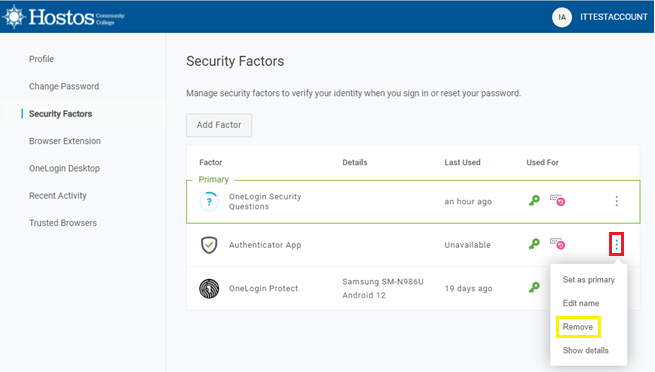655x372 pixels.
Task: Click the green key icon for OneLogin Protect
Action: point(534,288)
